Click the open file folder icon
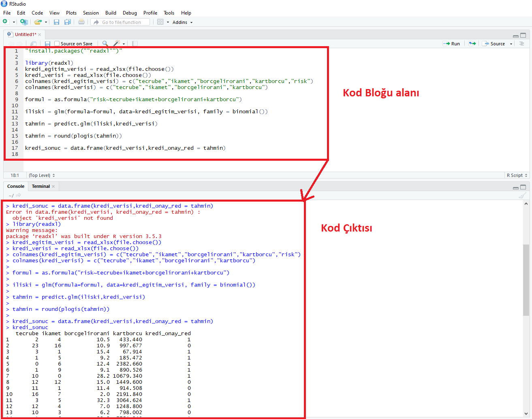The image size is (532, 419). coord(38,22)
